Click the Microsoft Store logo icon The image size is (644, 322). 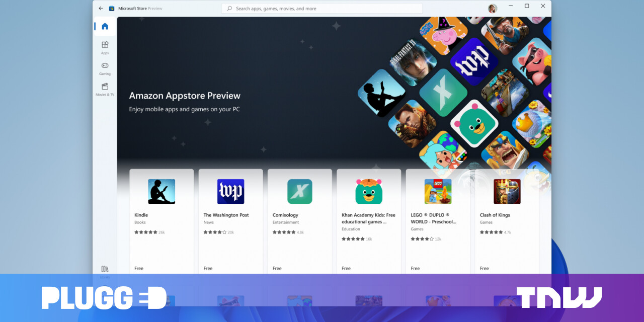112,9
